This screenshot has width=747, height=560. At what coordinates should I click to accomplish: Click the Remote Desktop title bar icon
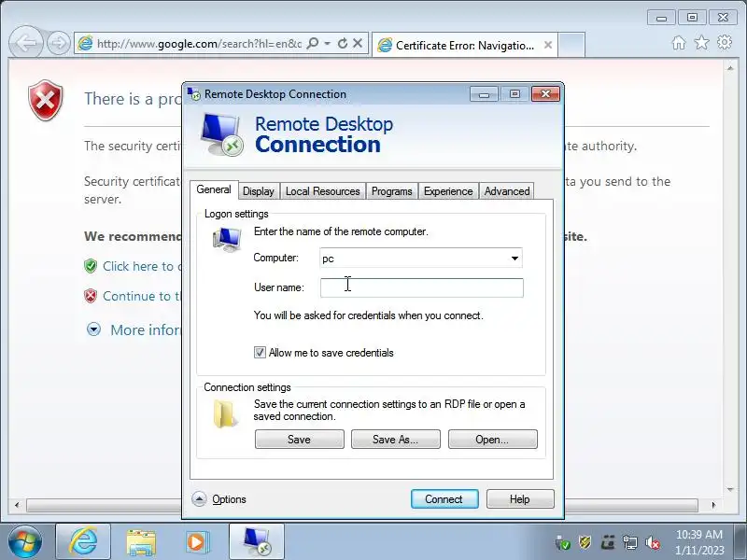pos(194,94)
